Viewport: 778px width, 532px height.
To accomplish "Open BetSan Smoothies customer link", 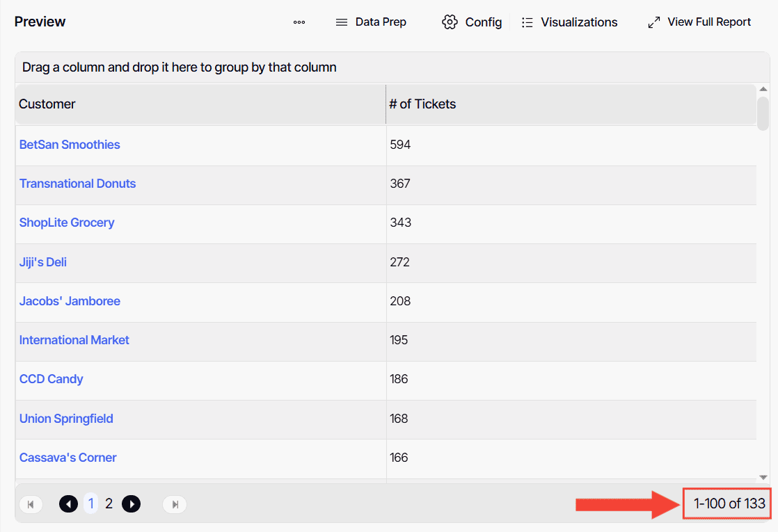I will point(70,145).
